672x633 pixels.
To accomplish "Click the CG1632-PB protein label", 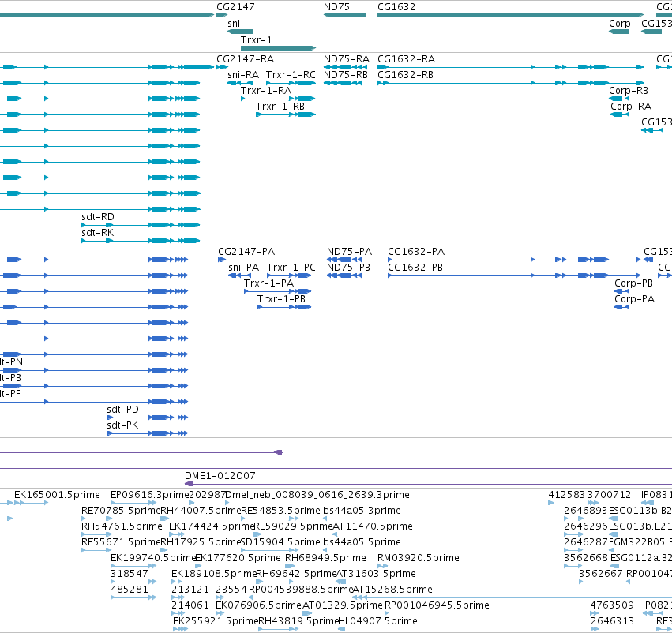I will click(x=415, y=268).
